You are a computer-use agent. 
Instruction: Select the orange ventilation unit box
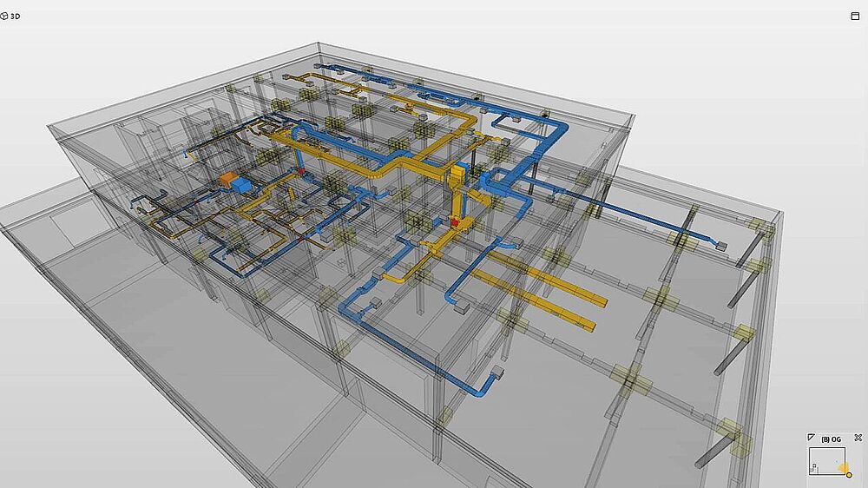228,180
